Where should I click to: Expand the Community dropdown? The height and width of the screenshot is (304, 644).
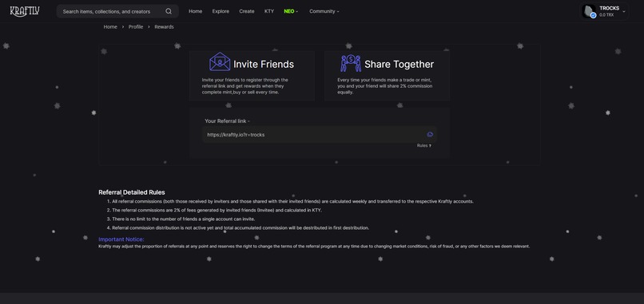(324, 11)
